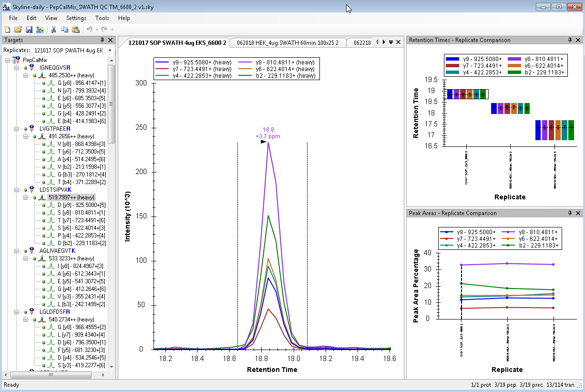This screenshot has height=392, width=585.
Task: Click the New Document toolbar icon
Action: [x=7, y=30]
